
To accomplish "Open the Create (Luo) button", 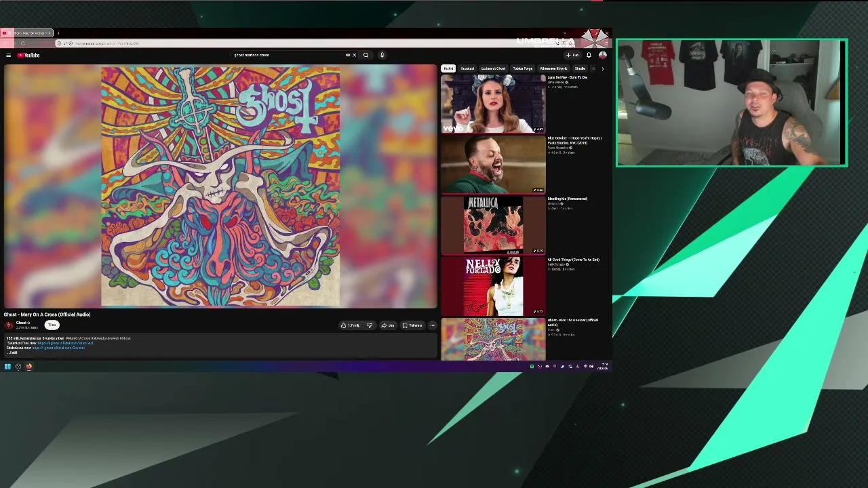I will 573,56.
